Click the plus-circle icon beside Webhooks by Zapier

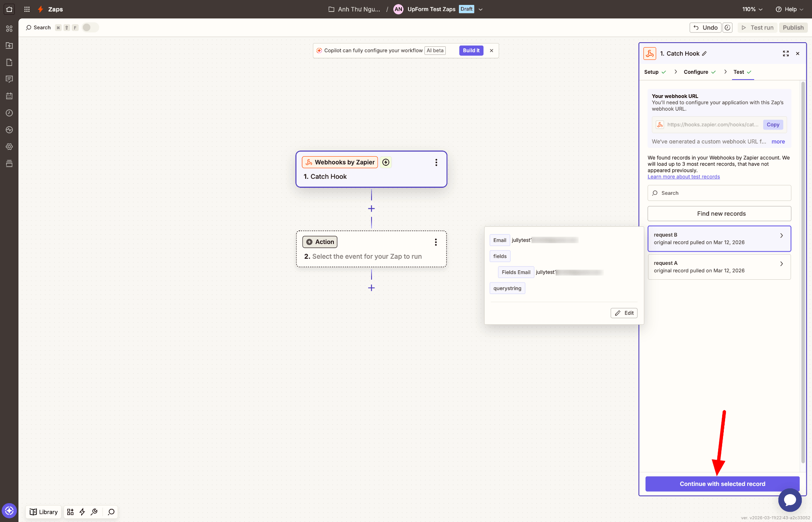pyautogui.click(x=386, y=162)
